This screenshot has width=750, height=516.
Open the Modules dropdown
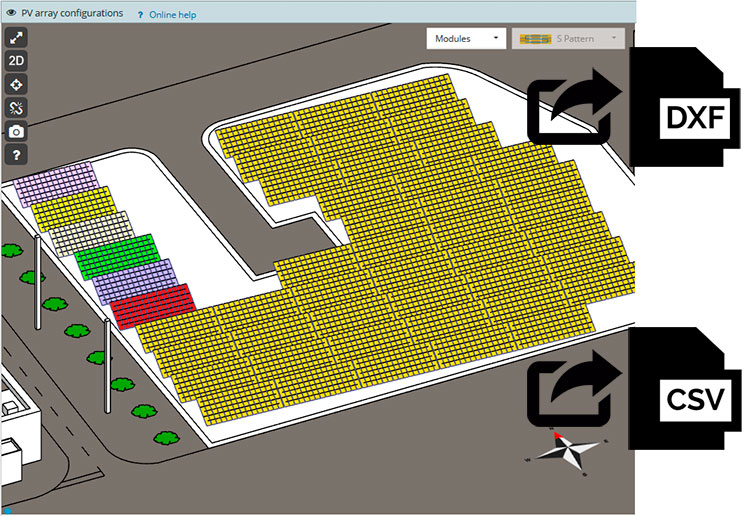click(466, 39)
